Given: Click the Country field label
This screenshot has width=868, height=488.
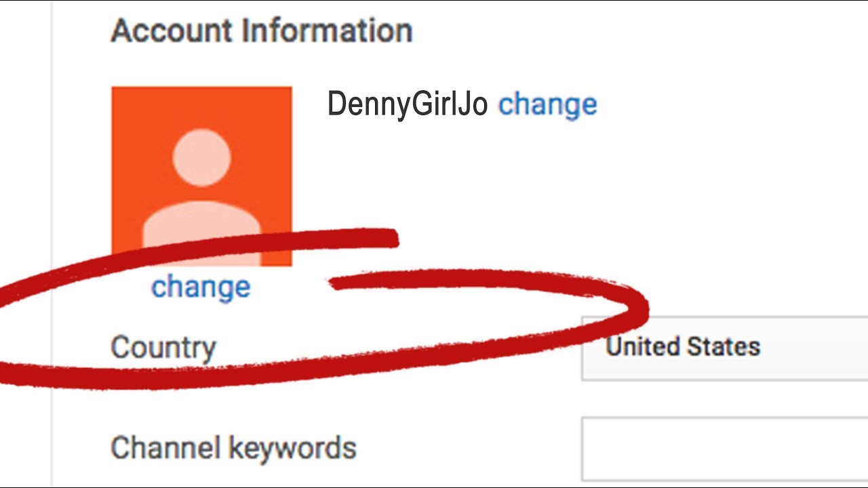Looking at the screenshot, I should coord(163,348).
